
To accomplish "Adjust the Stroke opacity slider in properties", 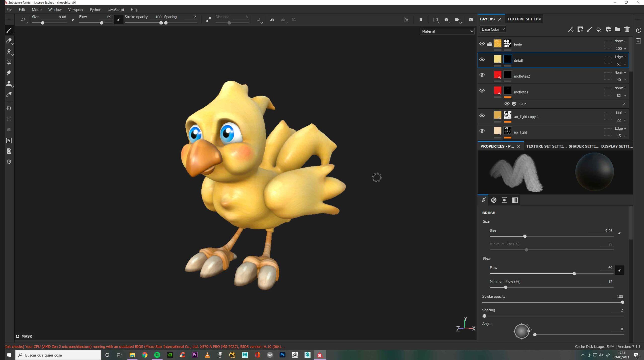I will [x=553, y=302].
